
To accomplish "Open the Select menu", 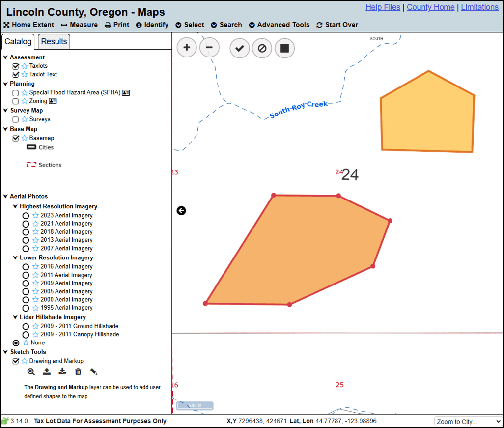I will point(190,25).
